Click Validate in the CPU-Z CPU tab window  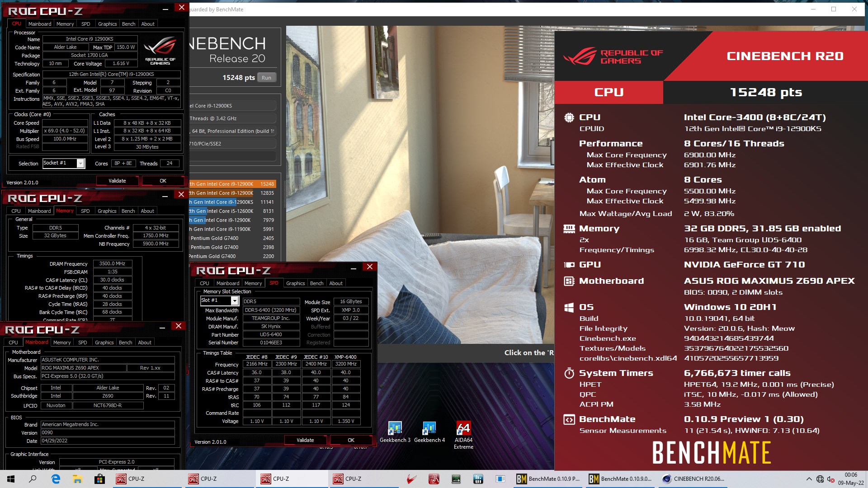pos(117,181)
